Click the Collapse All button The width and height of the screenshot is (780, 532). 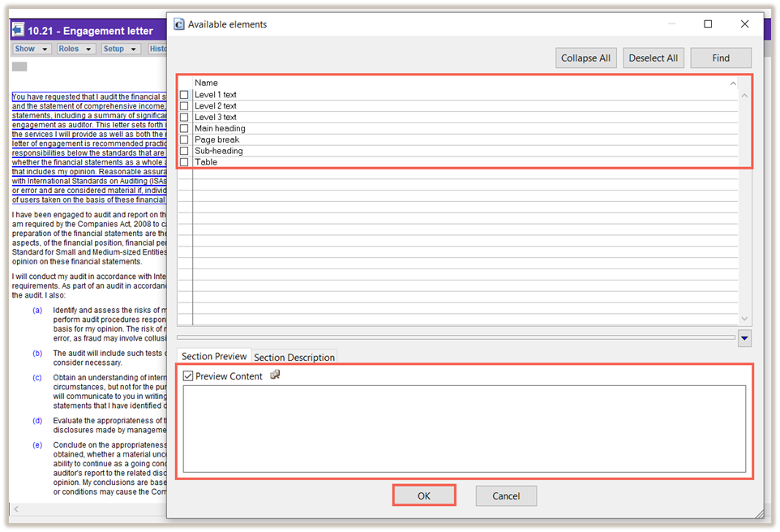click(x=585, y=58)
